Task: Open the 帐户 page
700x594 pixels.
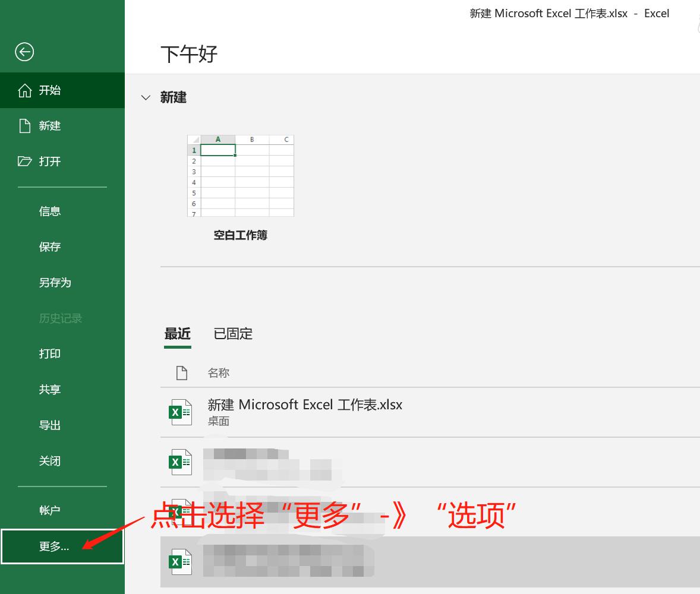Action: pos(49,510)
